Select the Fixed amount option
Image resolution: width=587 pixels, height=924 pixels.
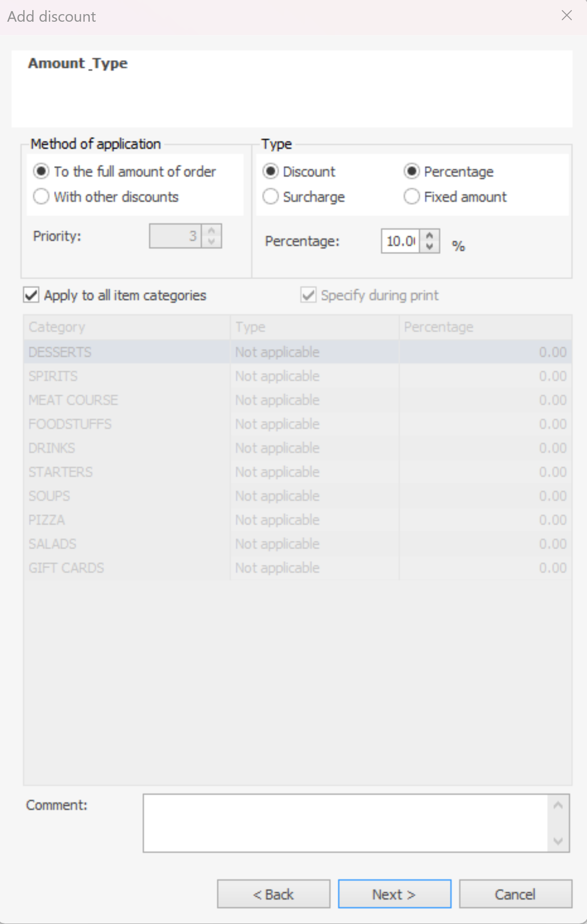(x=412, y=196)
